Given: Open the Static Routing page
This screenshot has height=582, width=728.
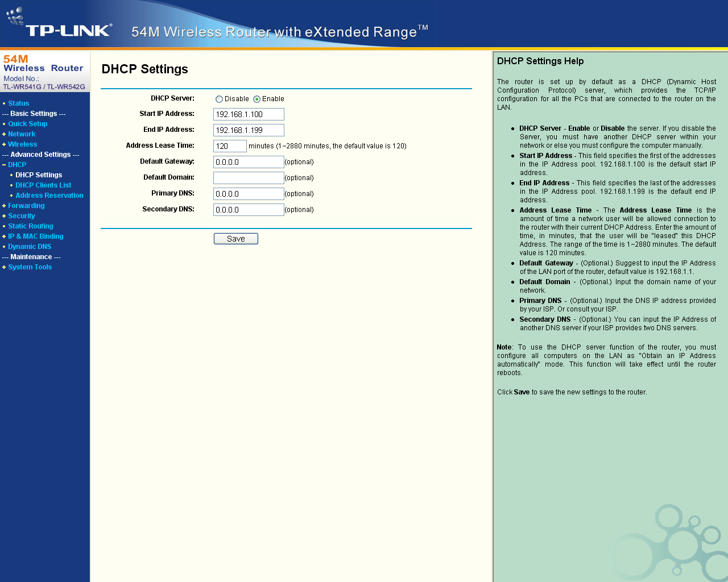Looking at the screenshot, I should [31, 226].
